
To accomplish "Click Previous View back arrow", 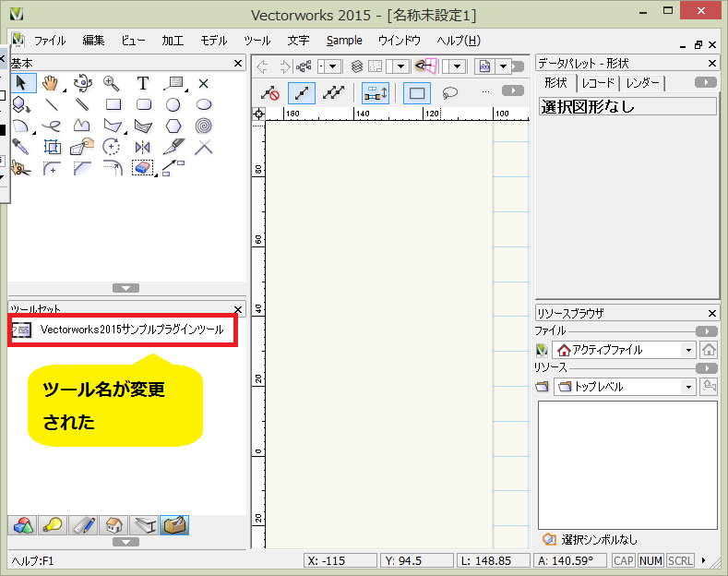I will [262, 66].
